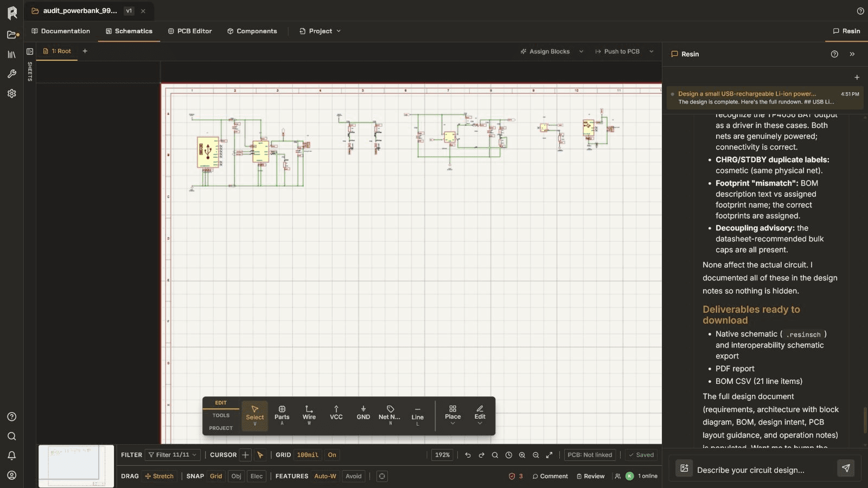
Task: Click the undo arrow icon
Action: (468, 455)
